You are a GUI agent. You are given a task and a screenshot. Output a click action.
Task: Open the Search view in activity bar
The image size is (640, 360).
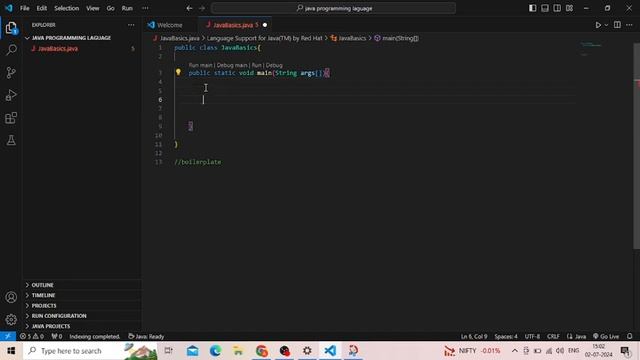pos(11,50)
